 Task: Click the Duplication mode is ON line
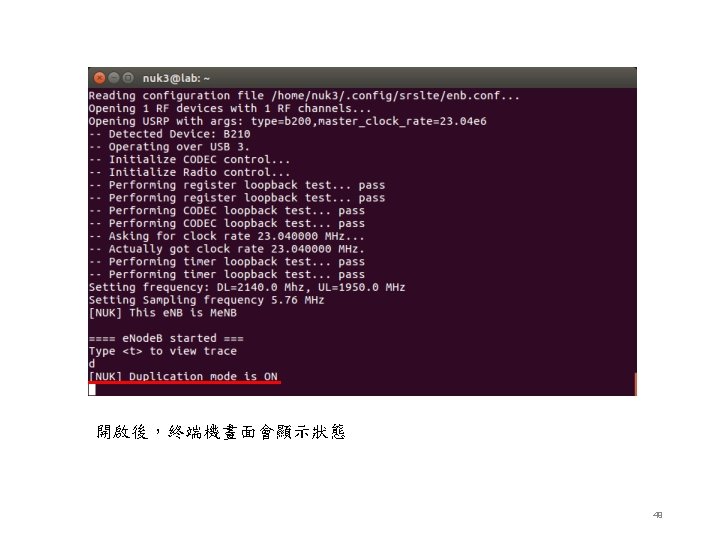(183, 376)
